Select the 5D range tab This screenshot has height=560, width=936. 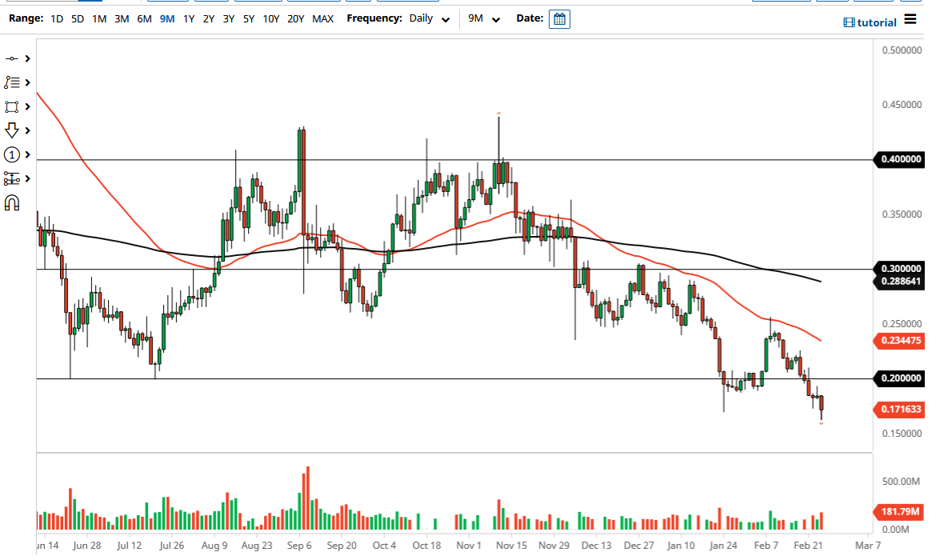pos(77,18)
